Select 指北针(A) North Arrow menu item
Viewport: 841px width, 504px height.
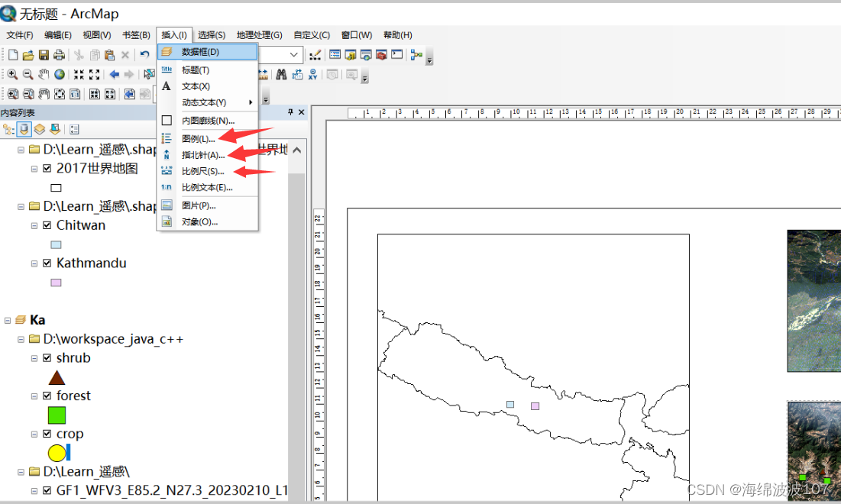click(208, 155)
